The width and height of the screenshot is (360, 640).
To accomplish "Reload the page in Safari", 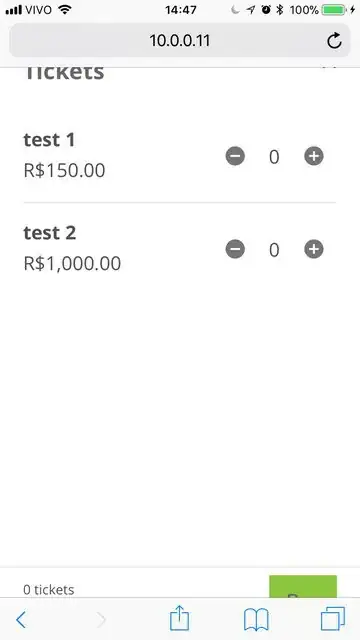I will (x=334, y=40).
